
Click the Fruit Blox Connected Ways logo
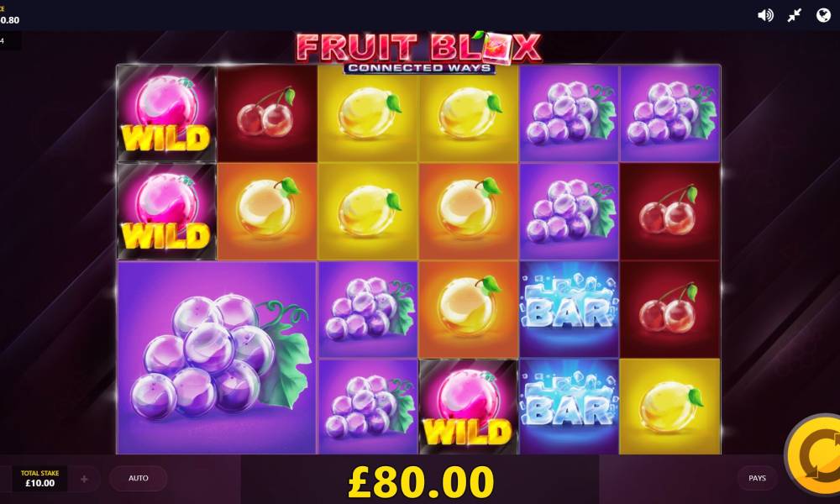pos(419,52)
